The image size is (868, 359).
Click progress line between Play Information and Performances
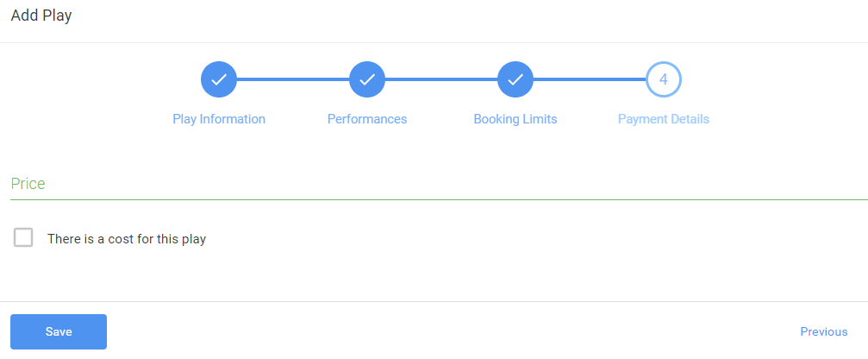click(x=293, y=79)
